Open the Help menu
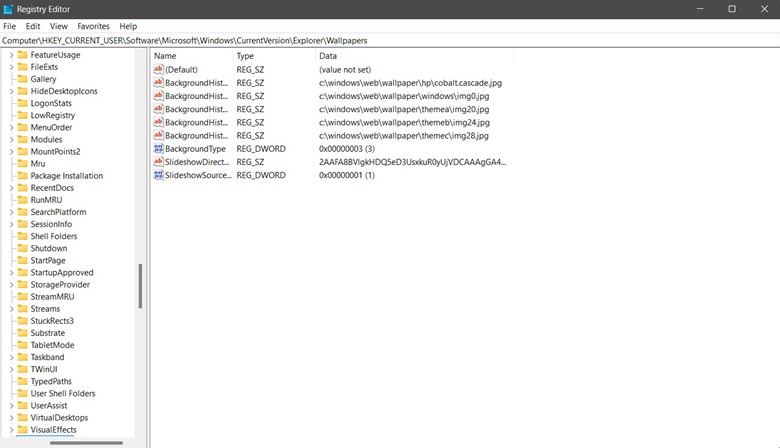780x448 pixels. pos(128,26)
